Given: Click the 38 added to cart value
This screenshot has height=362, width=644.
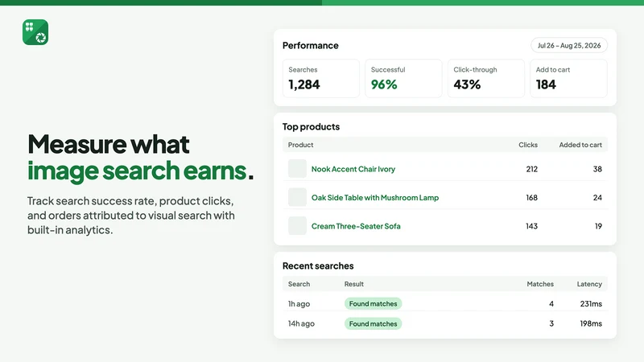Looking at the screenshot, I should [x=597, y=169].
